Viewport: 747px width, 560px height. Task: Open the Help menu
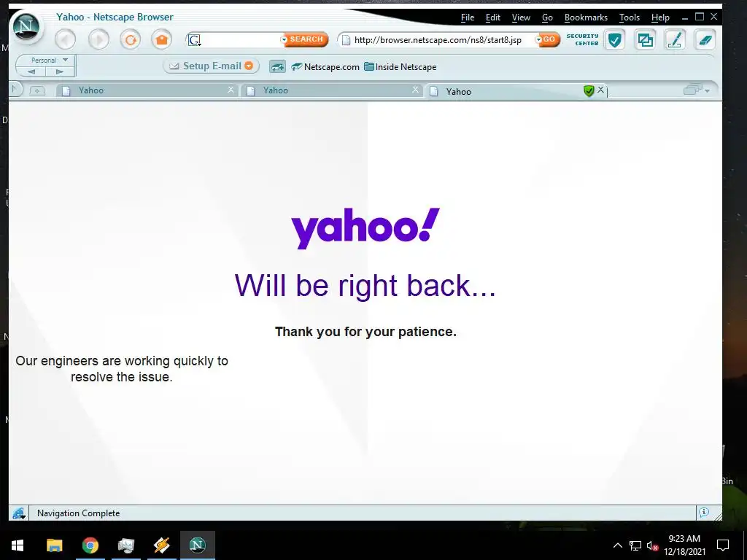point(660,17)
